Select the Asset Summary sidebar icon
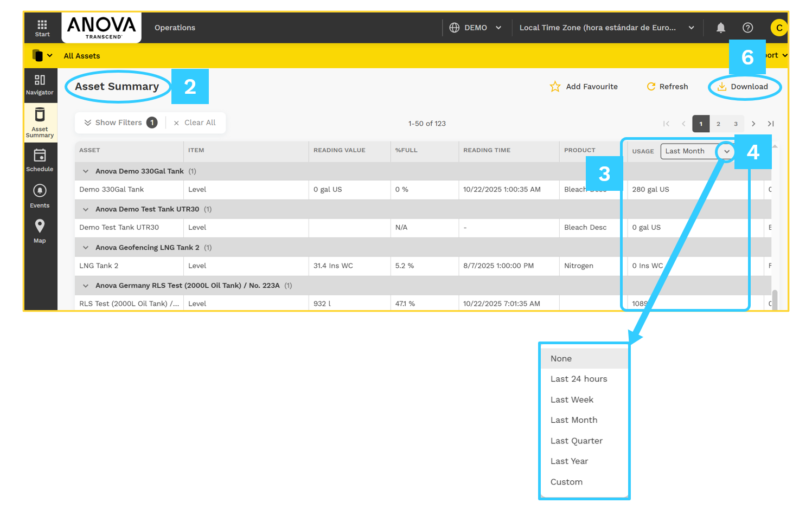Image resolution: width=812 pixels, height=509 pixels. coord(40,122)
